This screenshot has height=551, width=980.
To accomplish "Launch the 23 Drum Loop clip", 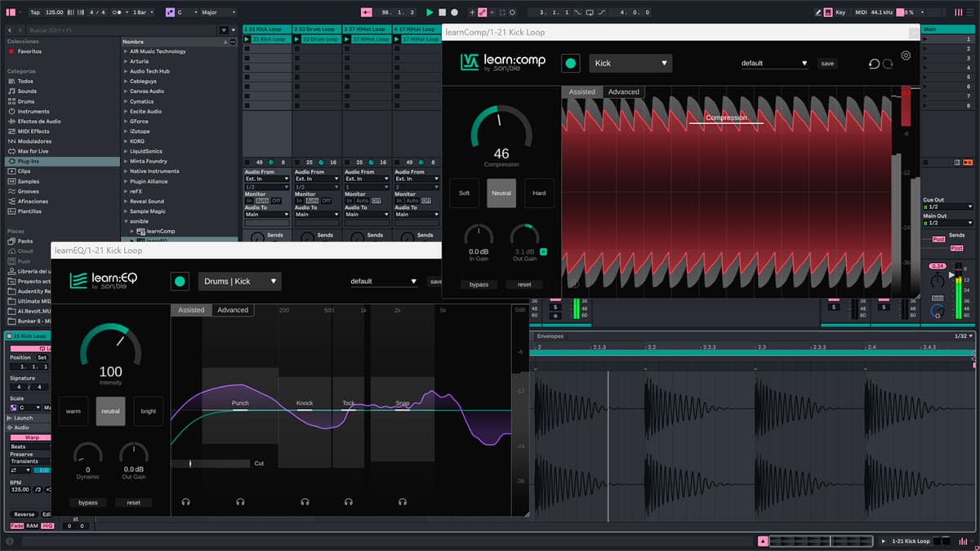I will coord(297,39).
